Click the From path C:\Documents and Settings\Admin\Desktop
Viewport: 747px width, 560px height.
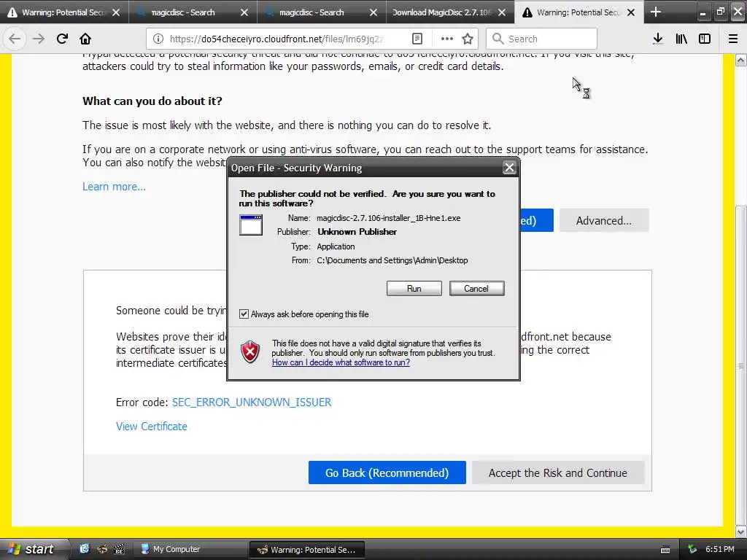[x=392, y=260]
